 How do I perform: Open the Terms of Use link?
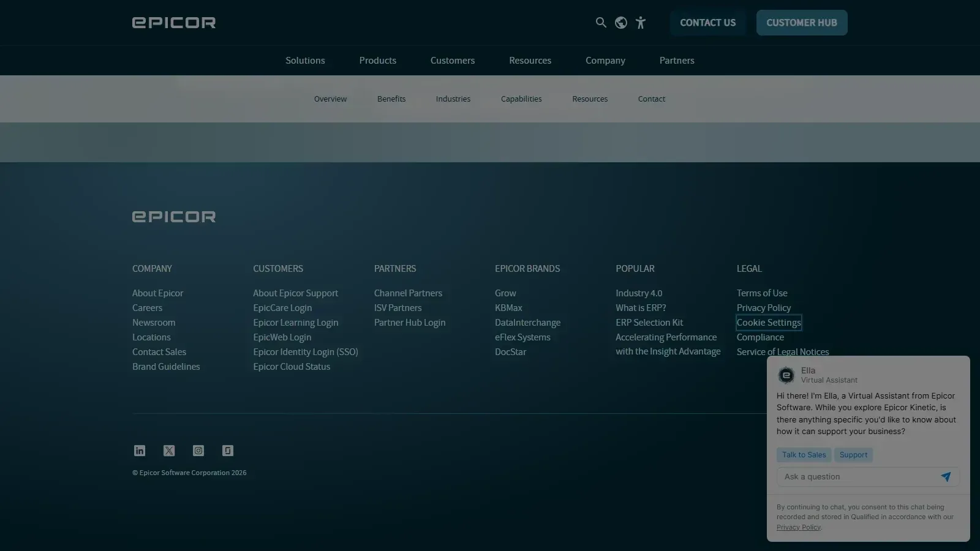point(762,293)
